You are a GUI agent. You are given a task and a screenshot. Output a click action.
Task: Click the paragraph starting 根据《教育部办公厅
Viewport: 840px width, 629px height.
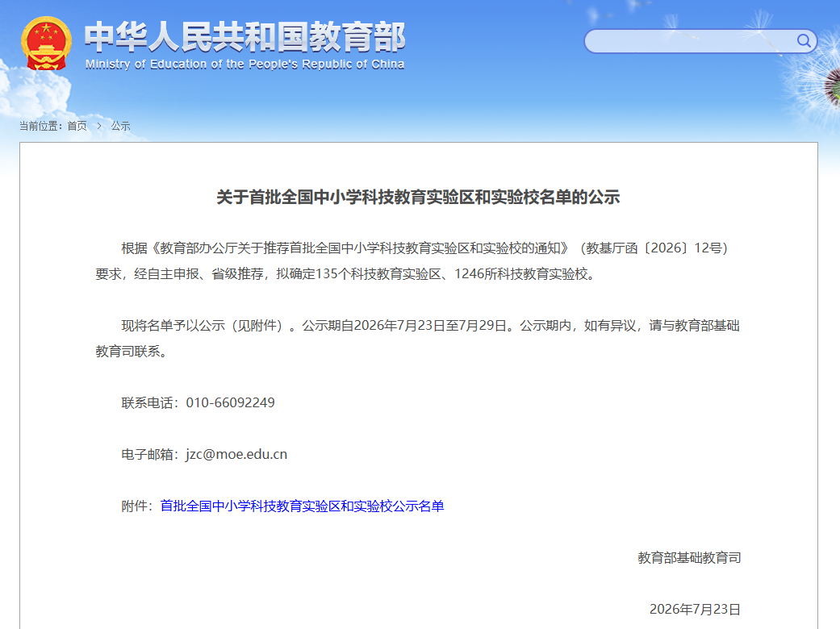pos(412,260)
